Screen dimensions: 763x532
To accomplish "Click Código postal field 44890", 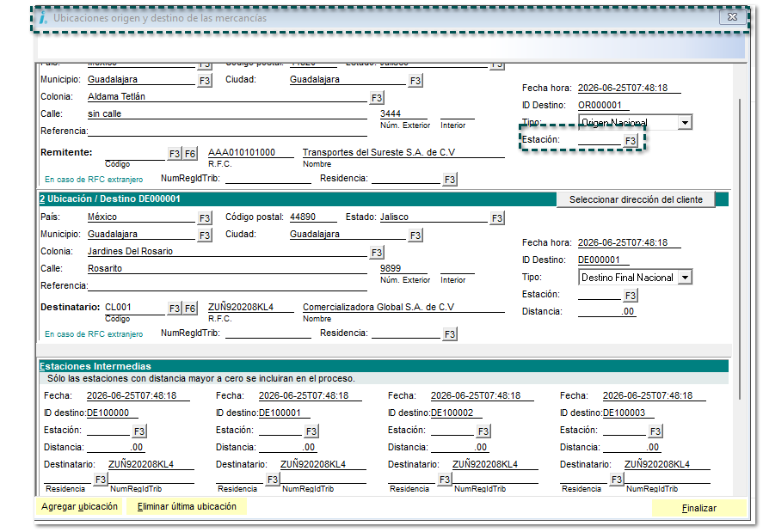I will coord(313,217).
